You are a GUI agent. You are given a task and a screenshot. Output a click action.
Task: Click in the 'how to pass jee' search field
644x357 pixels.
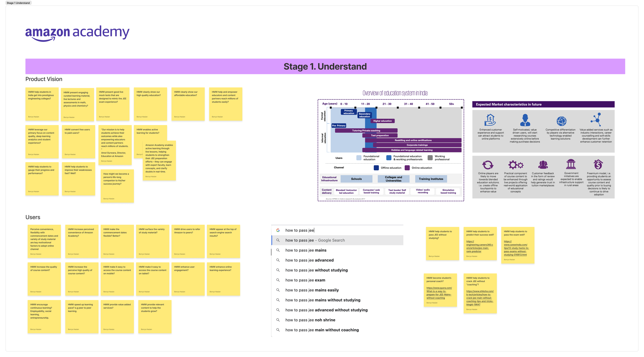337,230
